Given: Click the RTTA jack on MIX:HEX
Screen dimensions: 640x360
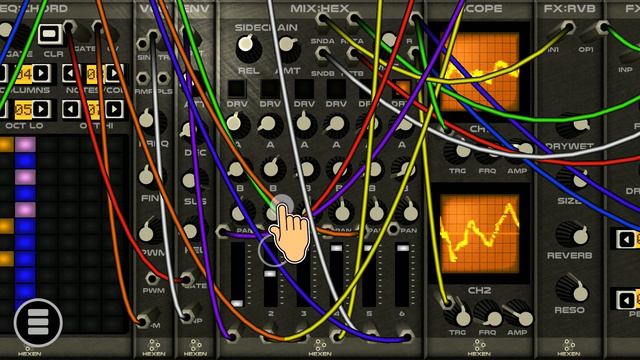Looking at the screenshot, I should tap(353, 19).
